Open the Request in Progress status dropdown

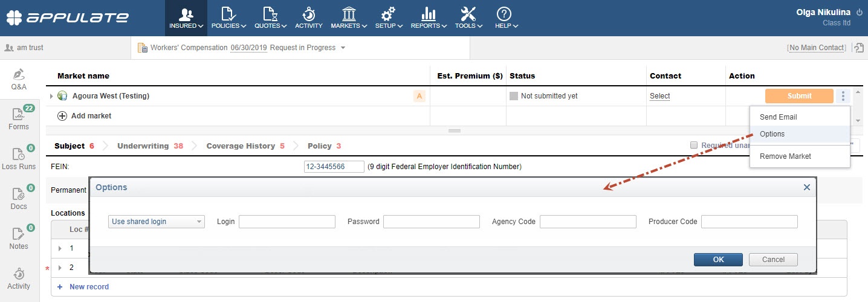coord(343,48)
